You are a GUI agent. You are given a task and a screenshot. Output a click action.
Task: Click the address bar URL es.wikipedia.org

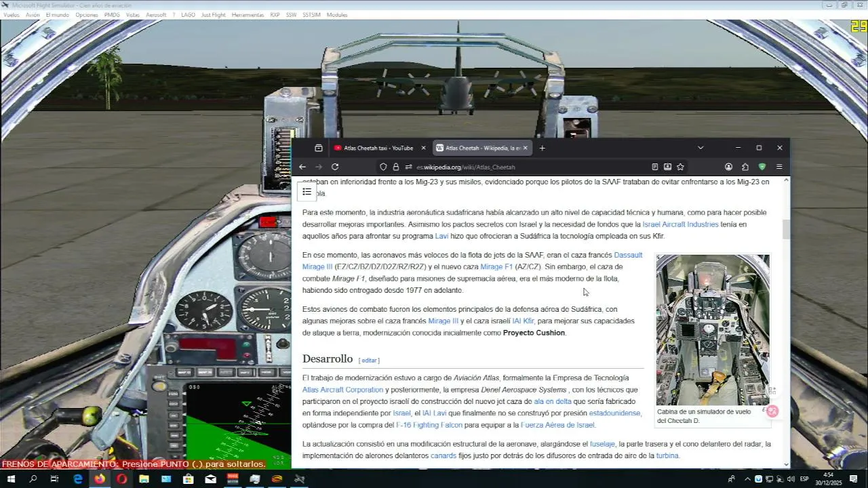point(465,167)
